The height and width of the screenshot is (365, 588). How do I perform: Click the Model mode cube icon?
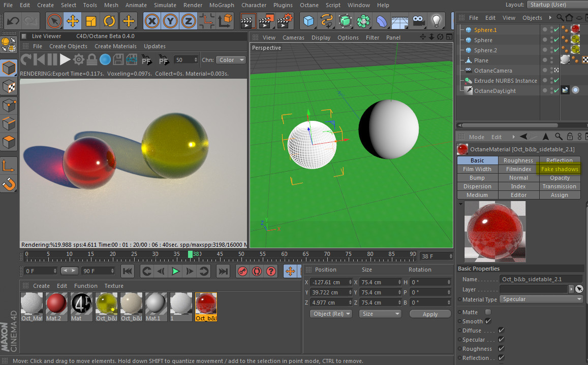pos(9,68)
